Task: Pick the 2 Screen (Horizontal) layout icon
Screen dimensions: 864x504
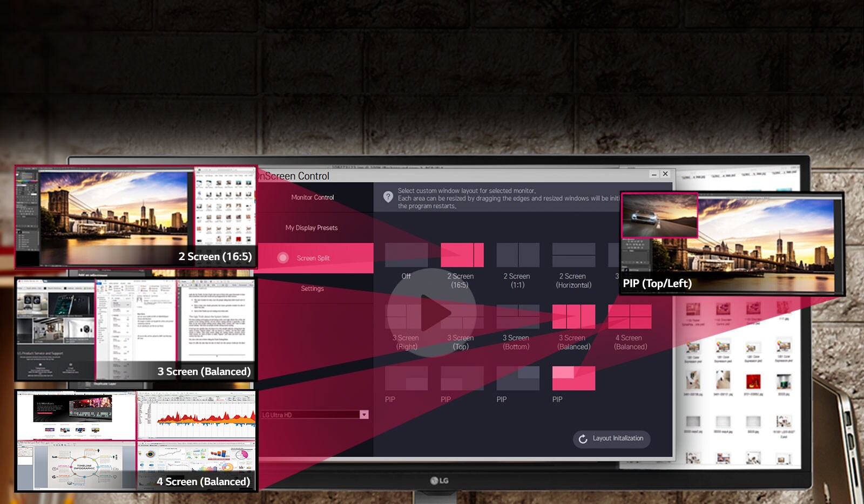Action: pyautogui.click(x=573, y=255)
